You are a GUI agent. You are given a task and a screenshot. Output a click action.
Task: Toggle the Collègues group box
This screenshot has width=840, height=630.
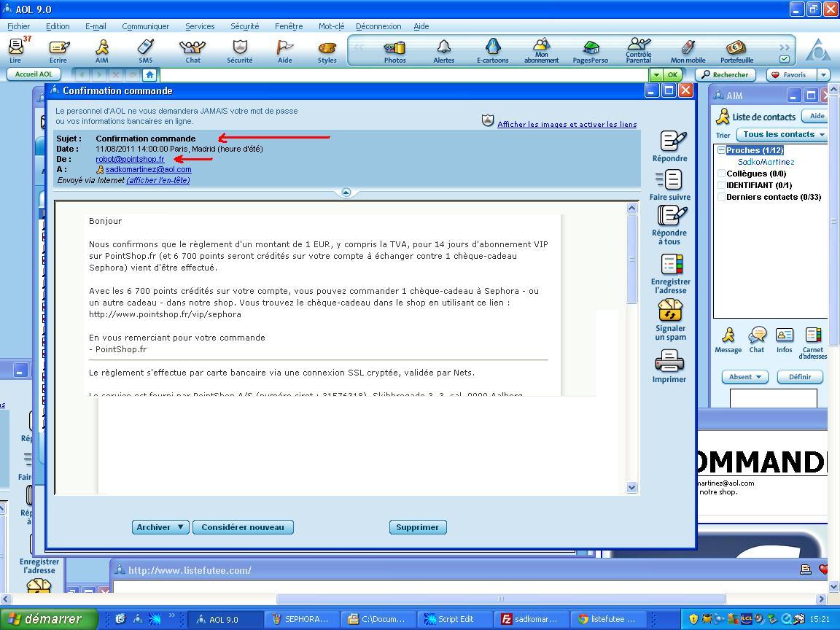click(x=721, y=174)
